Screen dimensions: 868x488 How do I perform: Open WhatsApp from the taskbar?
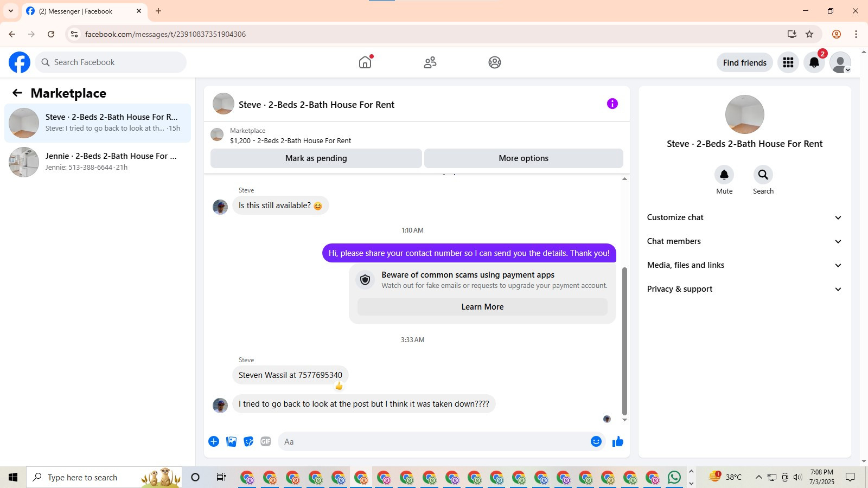click(x=674, y=477)
